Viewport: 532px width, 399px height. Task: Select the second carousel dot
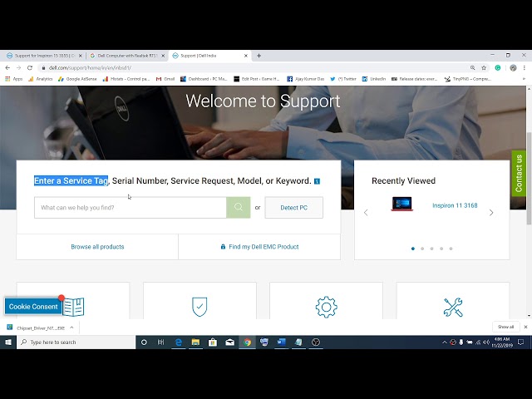coord(422,249)
